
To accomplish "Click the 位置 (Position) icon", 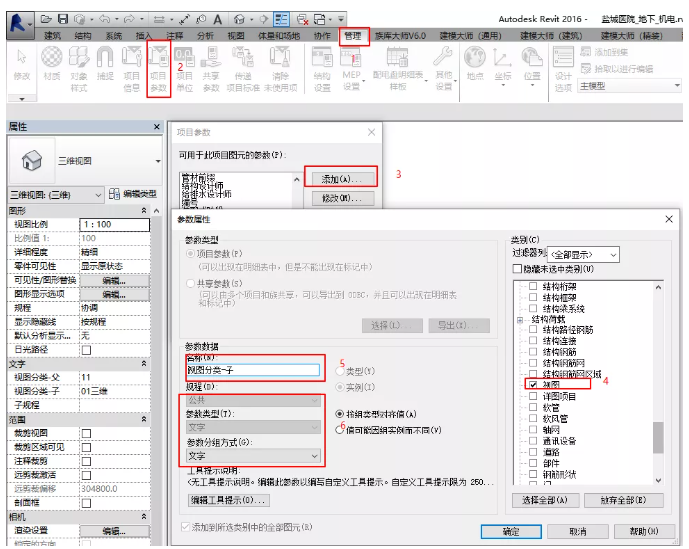I will click(x=532, y=64).
